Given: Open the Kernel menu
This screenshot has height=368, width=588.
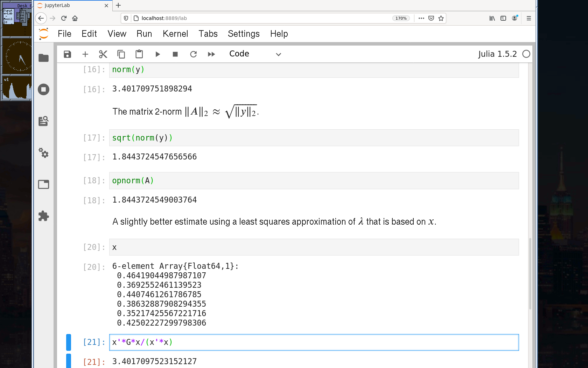Looking at the screenshot, I should pos(175,34).
